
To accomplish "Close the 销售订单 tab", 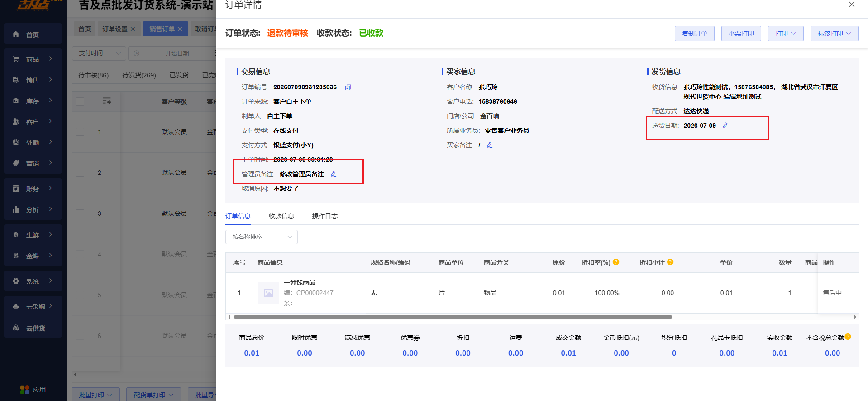I will pos(180,29).
